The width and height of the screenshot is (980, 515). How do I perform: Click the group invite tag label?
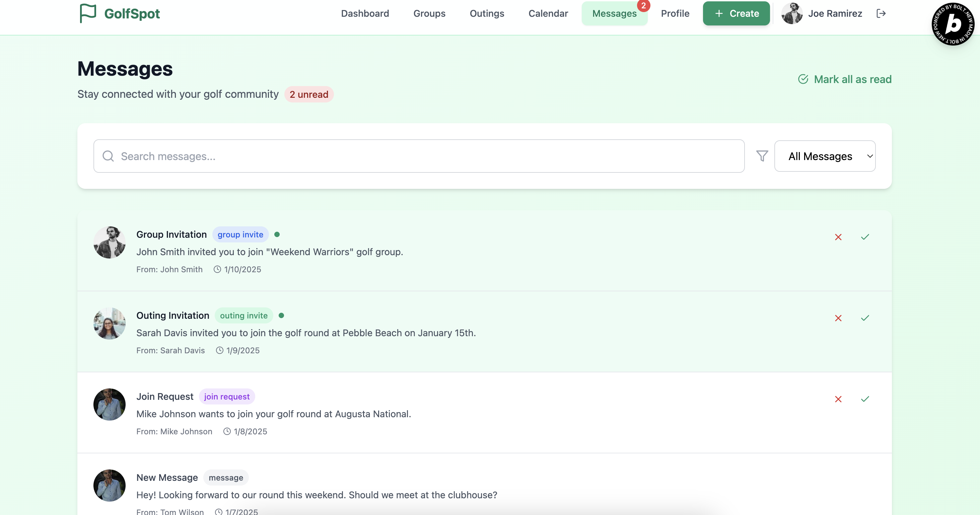tap(240, 234)
